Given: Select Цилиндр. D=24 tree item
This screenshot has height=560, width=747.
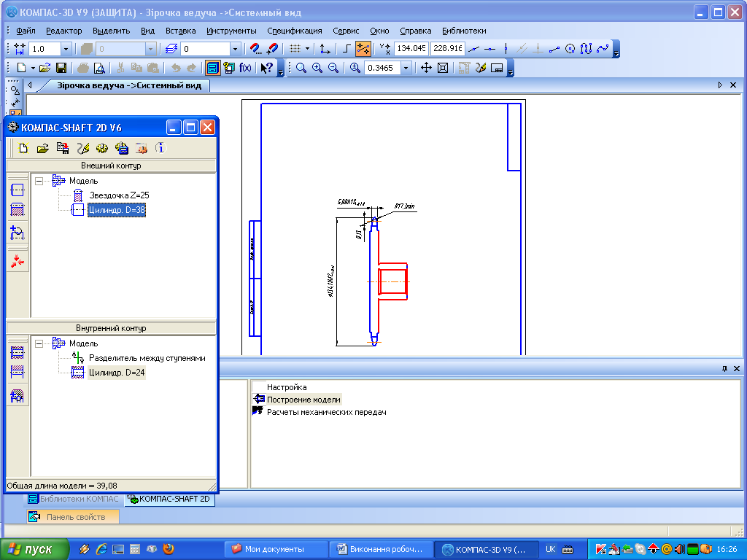Looking at the screenshot, I should coord(117,373).
